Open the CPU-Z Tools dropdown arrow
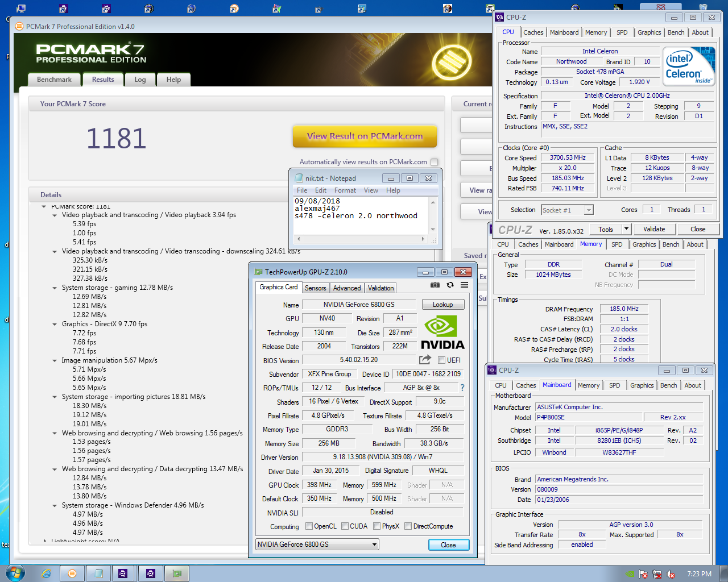Image resolution: width=728 pixels, height=582 pixels. 626,229
